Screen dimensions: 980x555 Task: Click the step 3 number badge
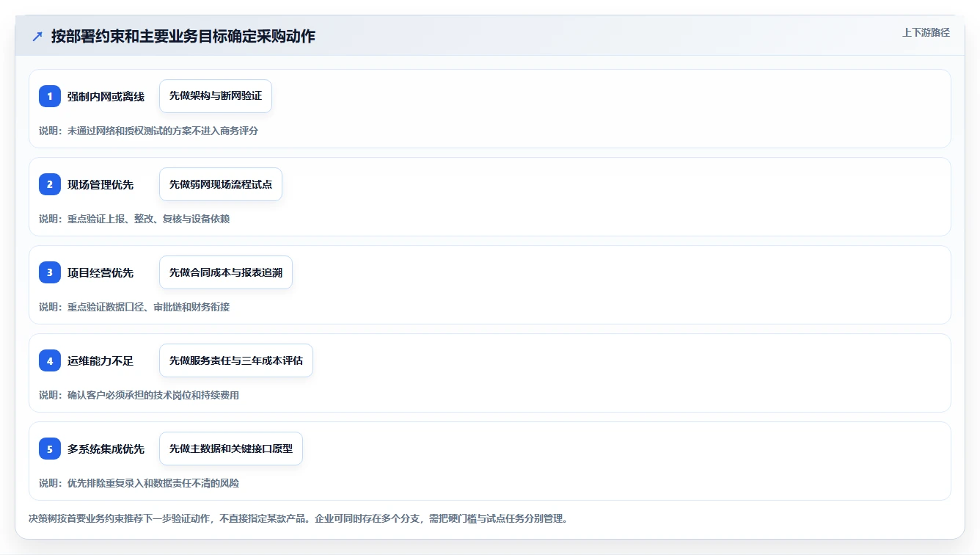pyautogui.click(x=50, y=272)
